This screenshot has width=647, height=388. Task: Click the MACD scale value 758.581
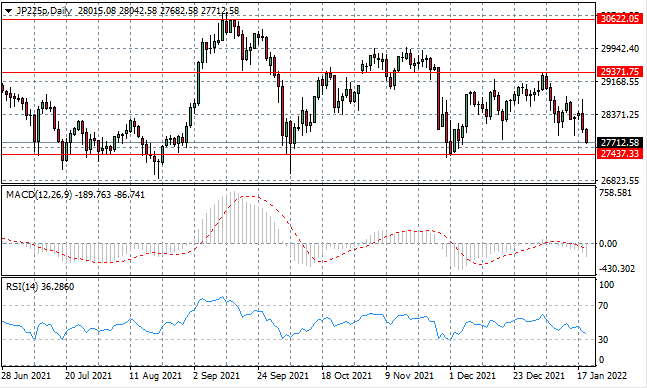[615, 193]
